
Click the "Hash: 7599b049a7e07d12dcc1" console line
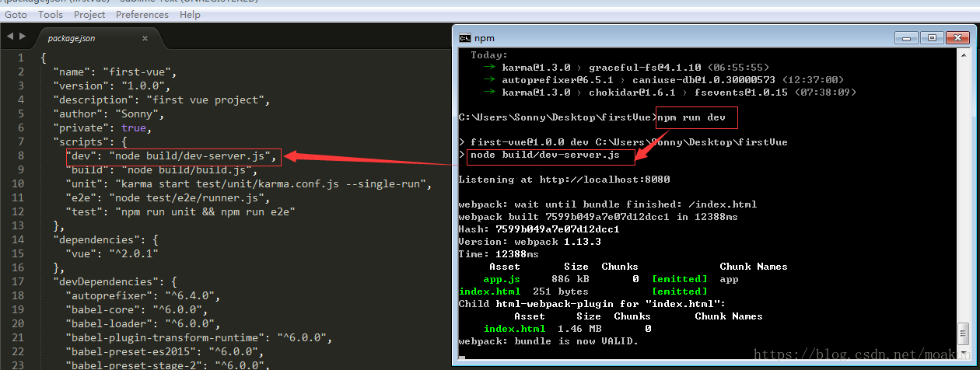point(539,229)
